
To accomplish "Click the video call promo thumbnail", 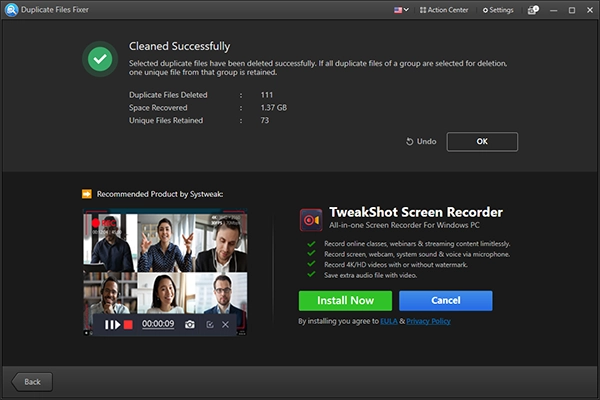I will click(x=165, y=272).
